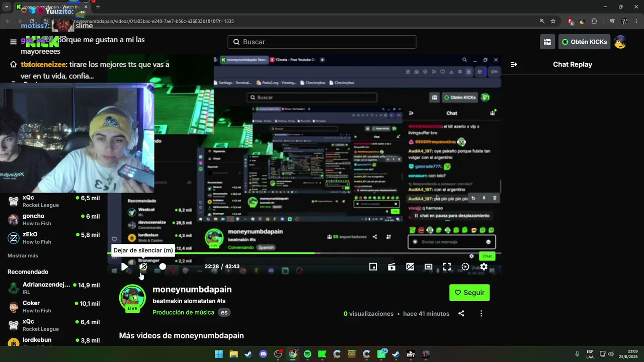
Task: Unmute the video via the speaker icon
Action: (143, 266)
